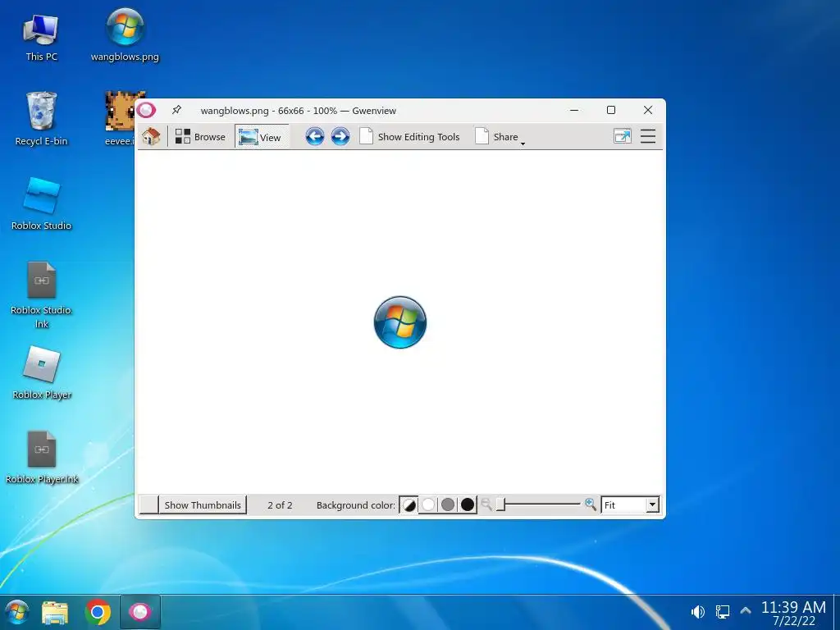Viewport: 840px width, 630px height.
Task: Click Show Thumbnails button
Action: pyautogui.click(x=203, y=504)
